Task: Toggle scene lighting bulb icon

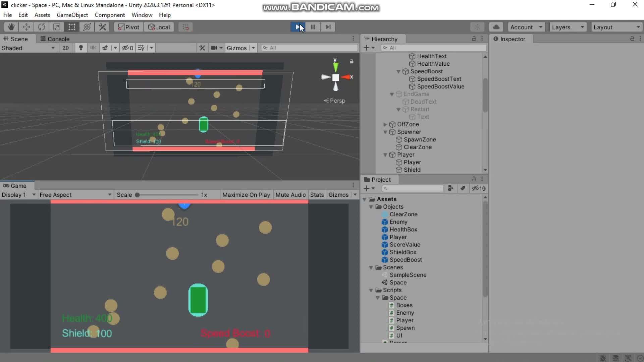Action: pyautogui.click(x=80, y=48)
